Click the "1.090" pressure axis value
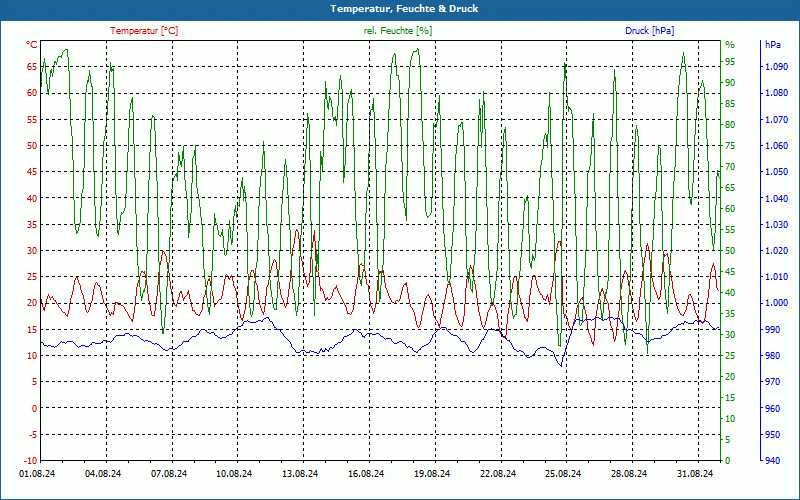Screen dimensions: 800x500 [776, 67]
